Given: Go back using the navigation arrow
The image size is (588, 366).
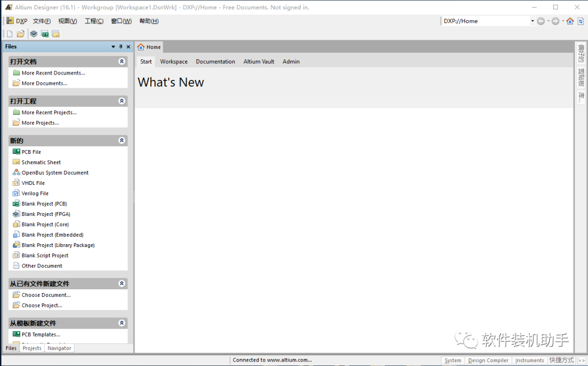Looking at the screenshot, I should coord(541,21).
